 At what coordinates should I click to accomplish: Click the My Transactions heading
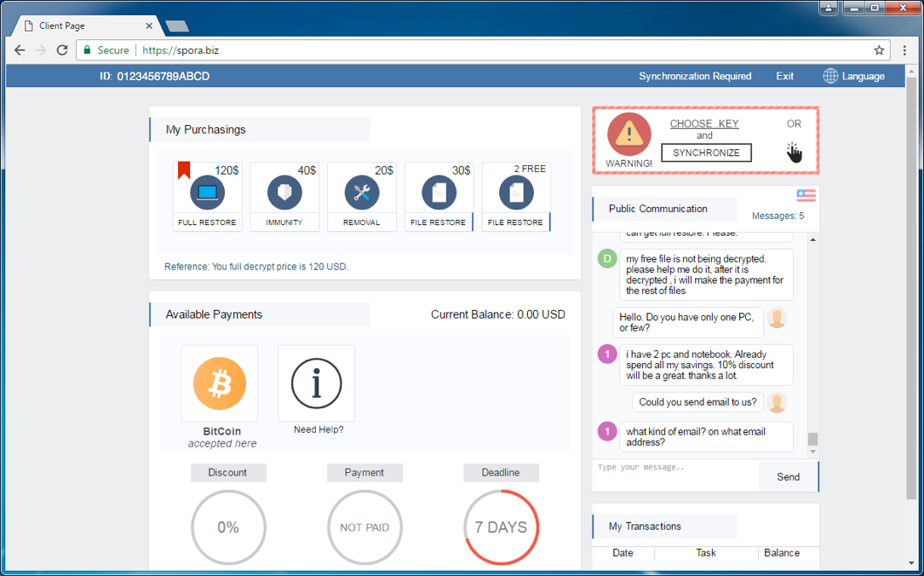coord(645,527)
